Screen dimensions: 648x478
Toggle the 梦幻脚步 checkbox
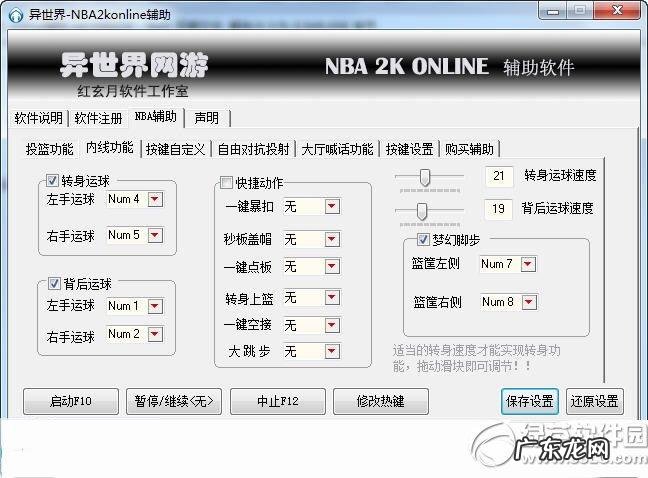pos(422,241)
